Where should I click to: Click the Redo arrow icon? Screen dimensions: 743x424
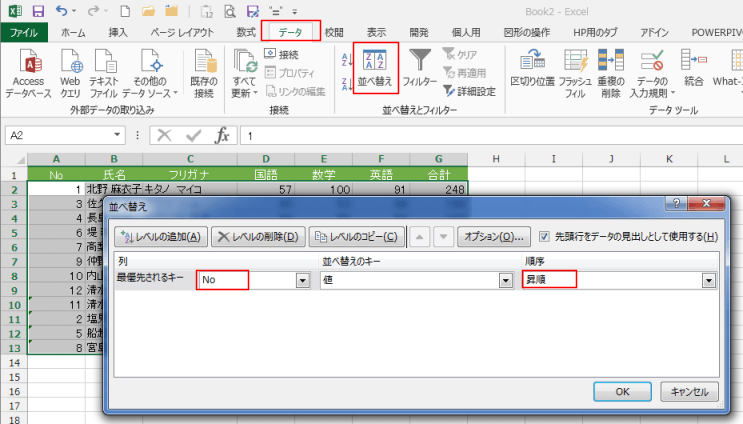tap(94, 10)
